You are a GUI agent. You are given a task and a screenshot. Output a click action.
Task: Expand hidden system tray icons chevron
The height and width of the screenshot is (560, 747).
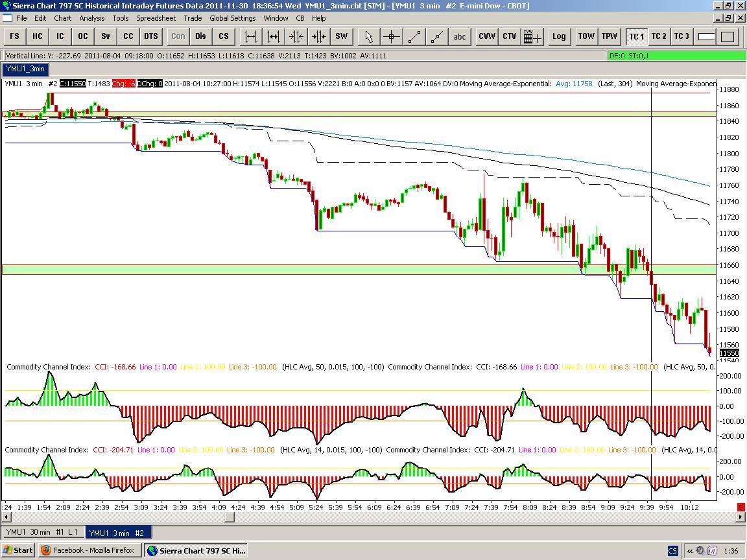pyautogui.click(x=689, y=550)
